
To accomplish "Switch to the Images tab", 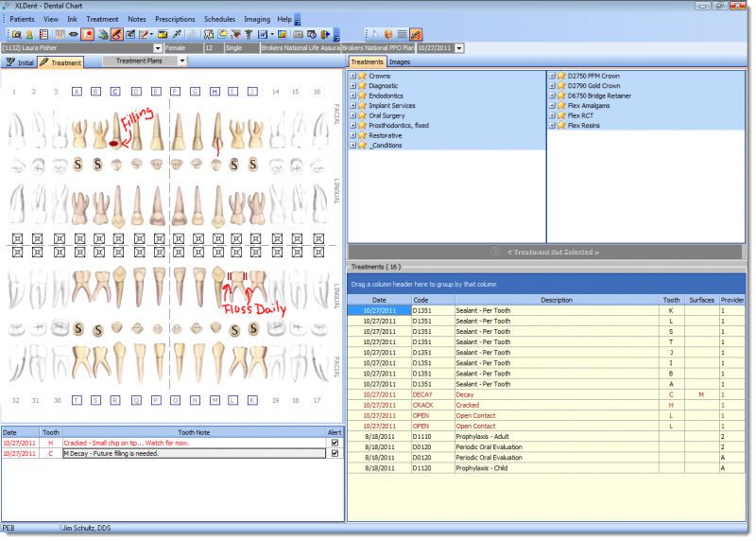I will (x=400, y=61).
